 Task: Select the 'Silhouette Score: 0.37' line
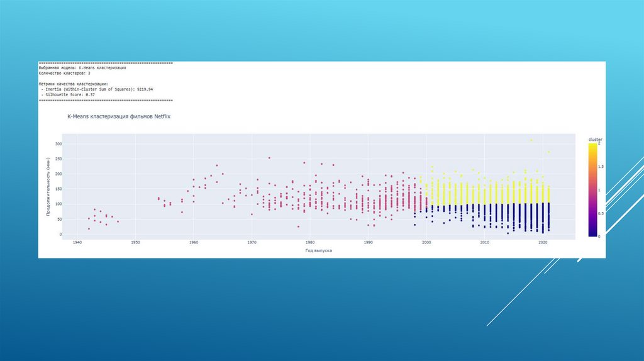tap(68, 94)
